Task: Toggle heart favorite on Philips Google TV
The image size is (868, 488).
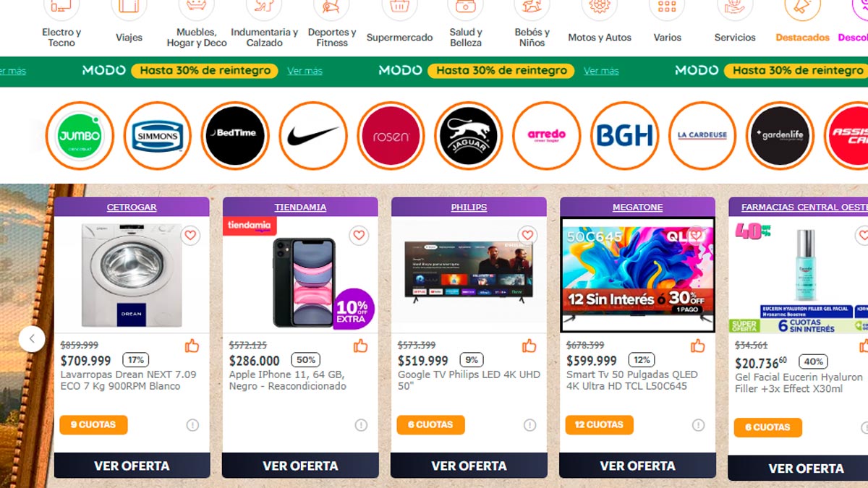Action: [527, 235]
